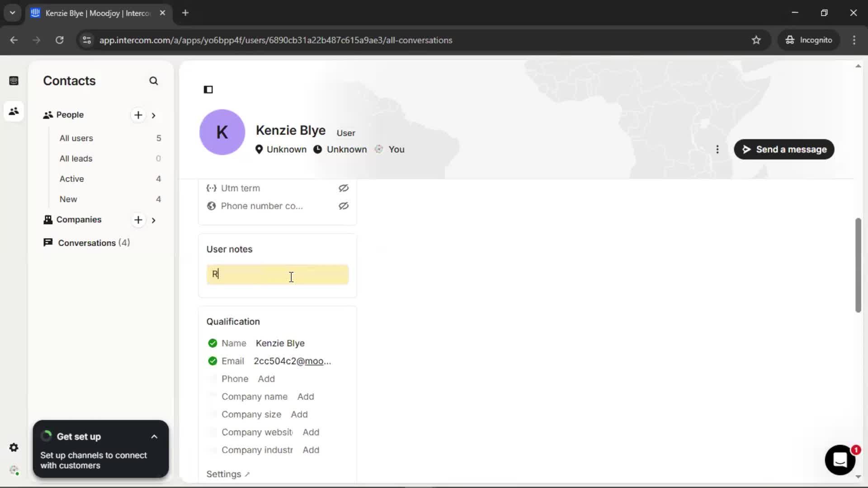Click the Name green check icon
This screenshot has height=488, width=868.
coord(212,343)
